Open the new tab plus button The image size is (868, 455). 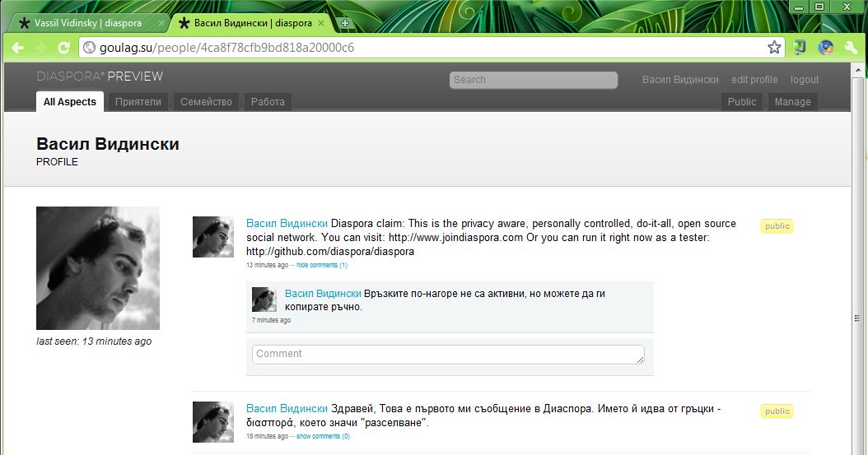pyautogui.click(x=345, y=23)
